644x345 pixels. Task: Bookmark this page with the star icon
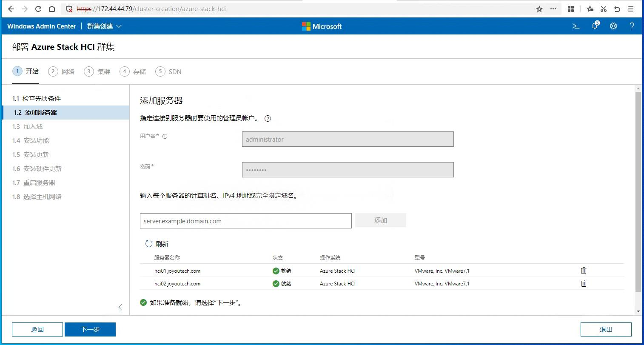(x=539, y=9)
